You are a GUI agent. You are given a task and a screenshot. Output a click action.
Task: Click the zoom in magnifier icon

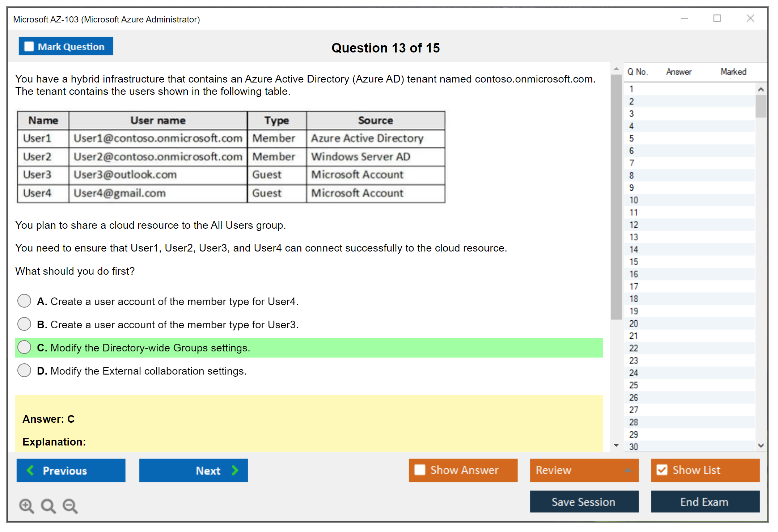(26, 506)
